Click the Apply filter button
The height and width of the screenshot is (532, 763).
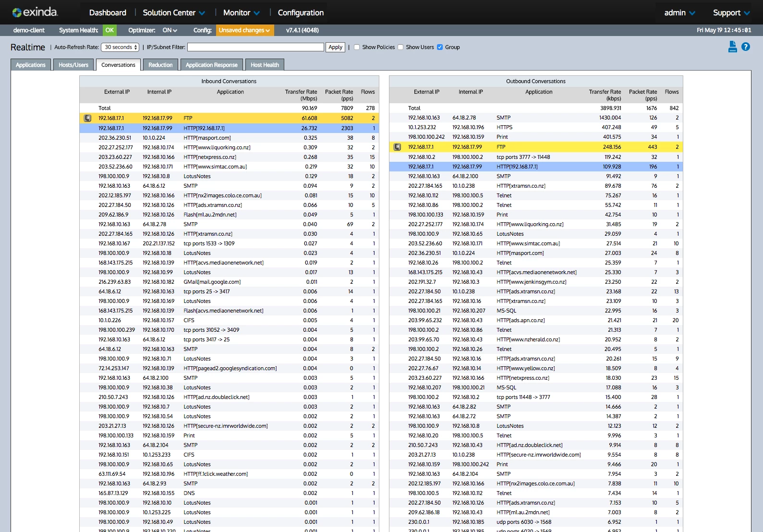(335, 47)
